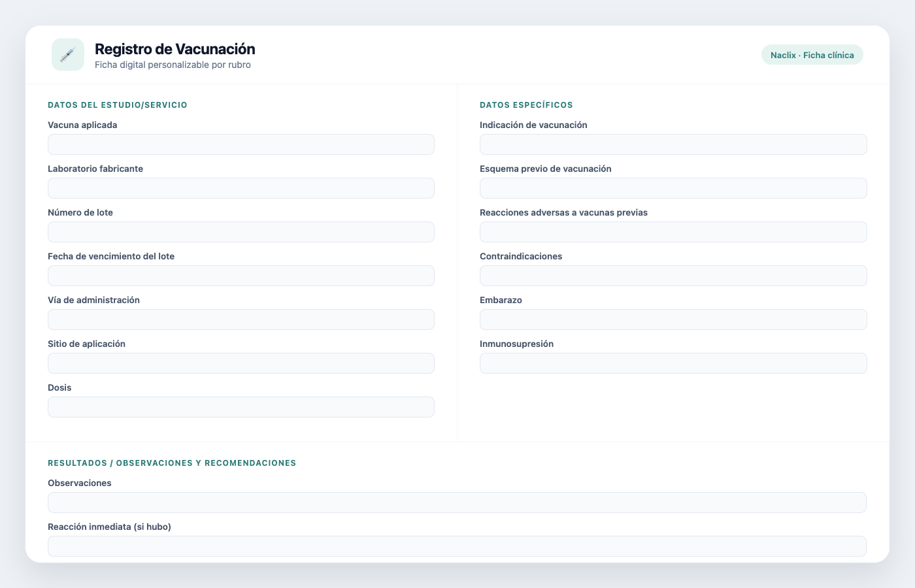Select Reacción inmediata (si hubo) field
915x588 pixels.
click(457, 546)
